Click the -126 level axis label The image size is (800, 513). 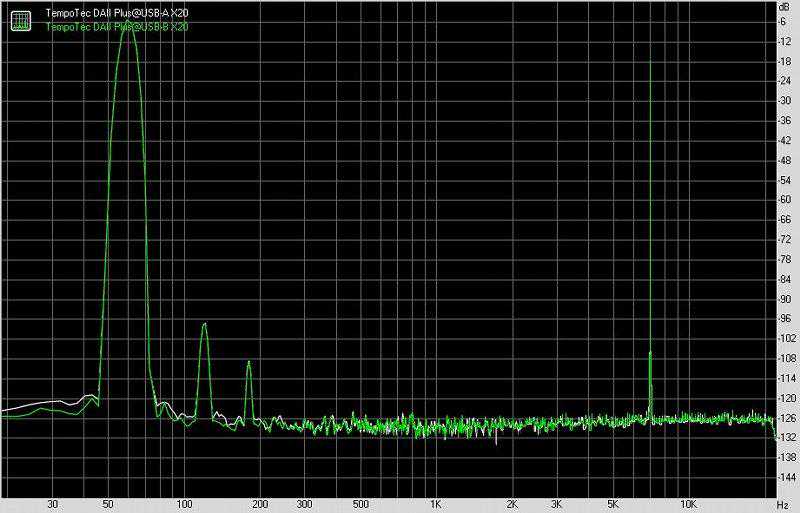[787, 417]
